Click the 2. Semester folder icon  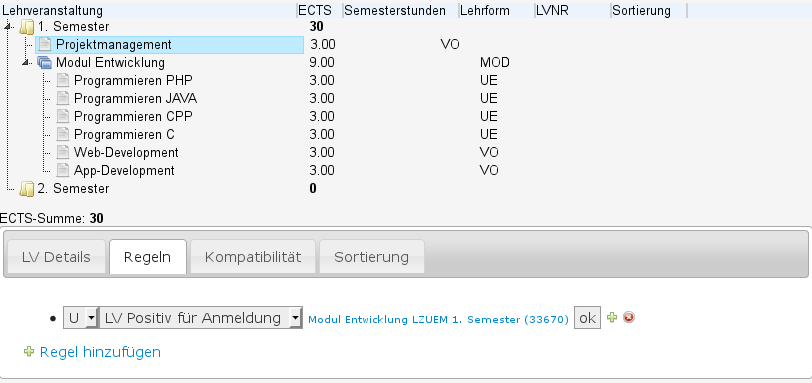point(26,189)
